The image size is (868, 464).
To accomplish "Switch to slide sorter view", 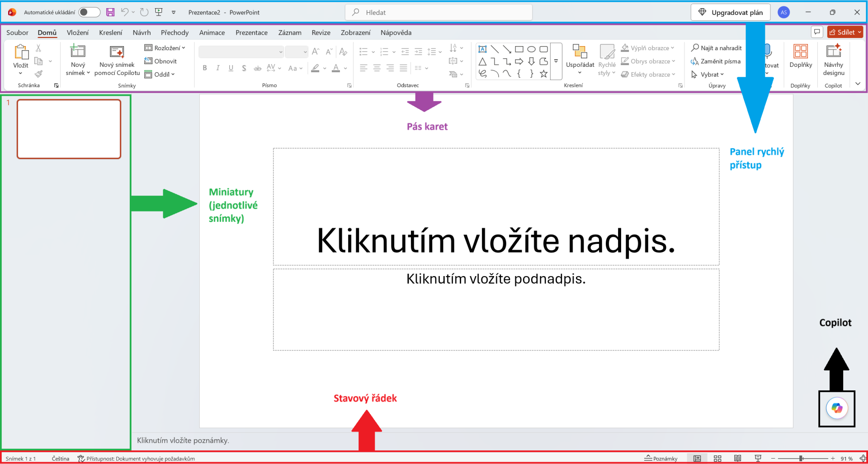I will [x=717, y=458].
